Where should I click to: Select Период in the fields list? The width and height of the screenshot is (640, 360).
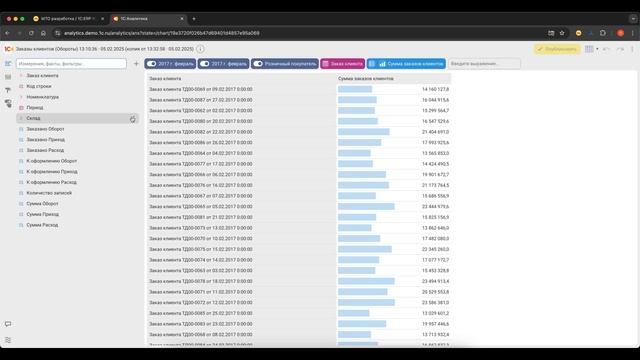(x=35, y=108)
